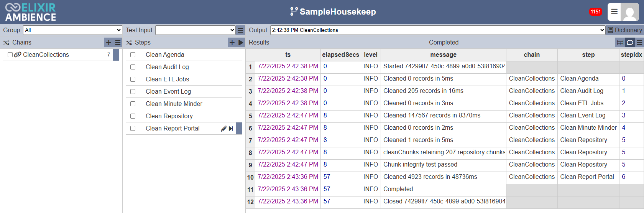
Task: Open Test Input options menu icon
Action: pos(240,30)
